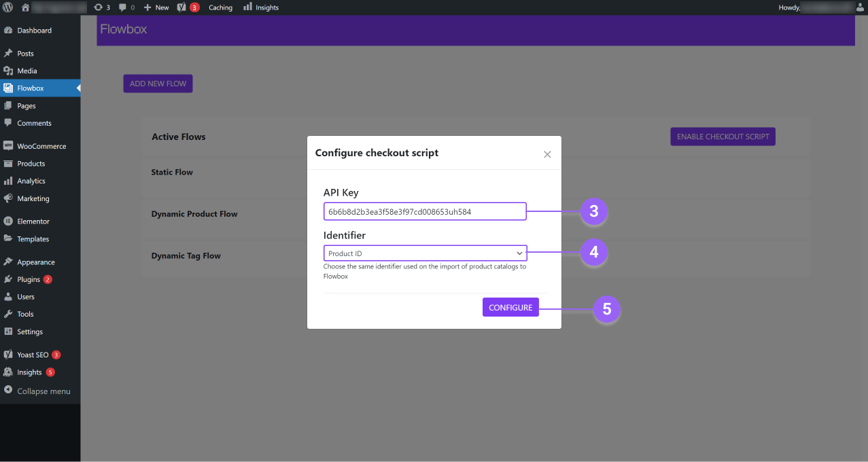Click the Media icon in sidebar
868x462 pixels.
(8, 71)
